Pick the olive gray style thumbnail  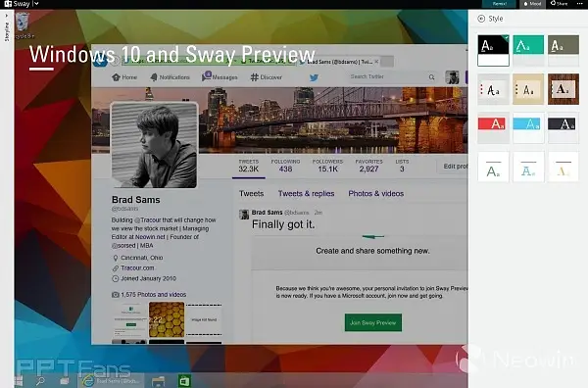[x=563, y=50]
